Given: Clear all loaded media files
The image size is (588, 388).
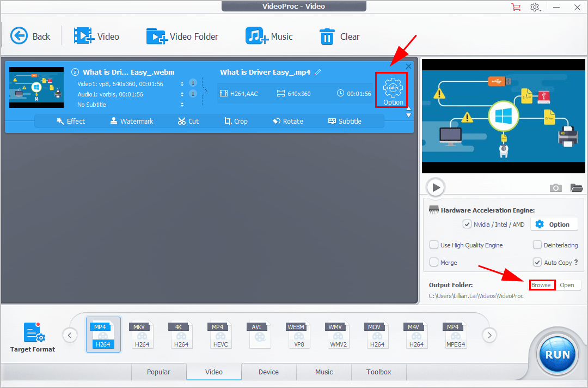Looking at the screenshot, I should click(340, 36).
